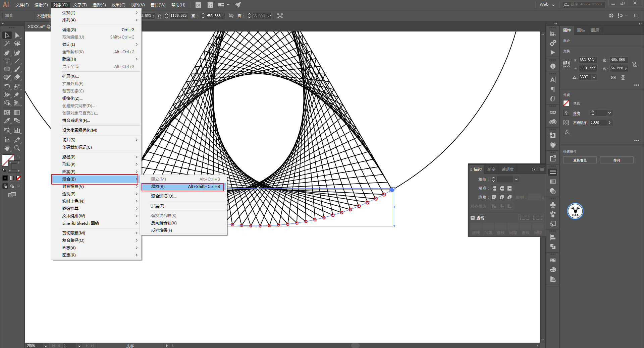Select the Zoom tool
This screenshot has width=644, height=348.
(17, 148)
